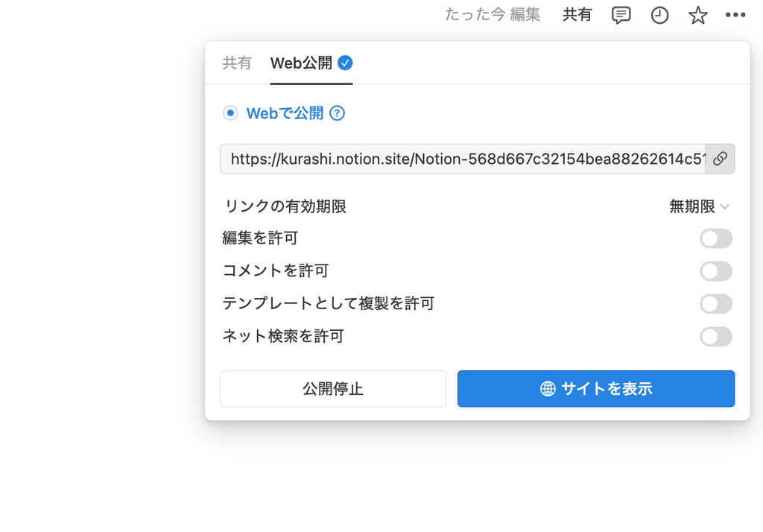Toggle the 編集を許可 switch

(x=716, y=238)
